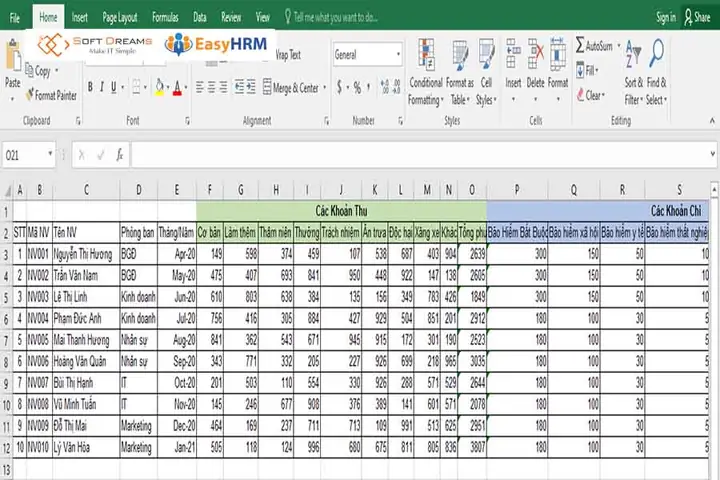Toggle Wrap Text

[x=288, y=55]
